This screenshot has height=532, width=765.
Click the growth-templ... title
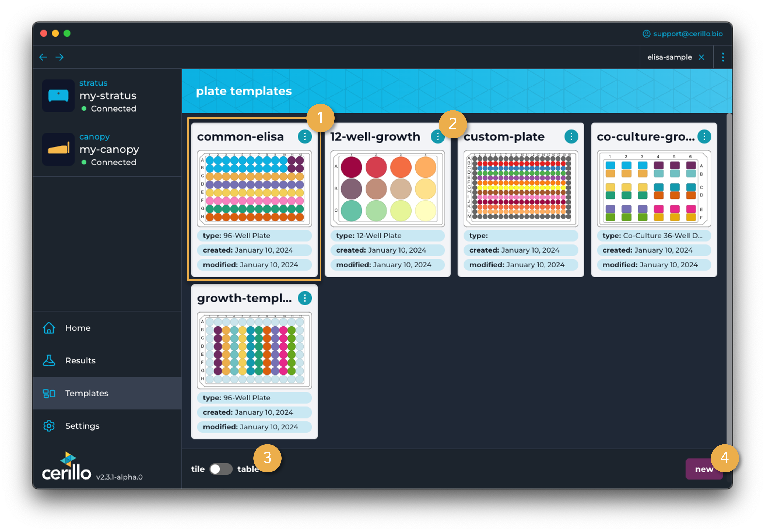(244, 298)
